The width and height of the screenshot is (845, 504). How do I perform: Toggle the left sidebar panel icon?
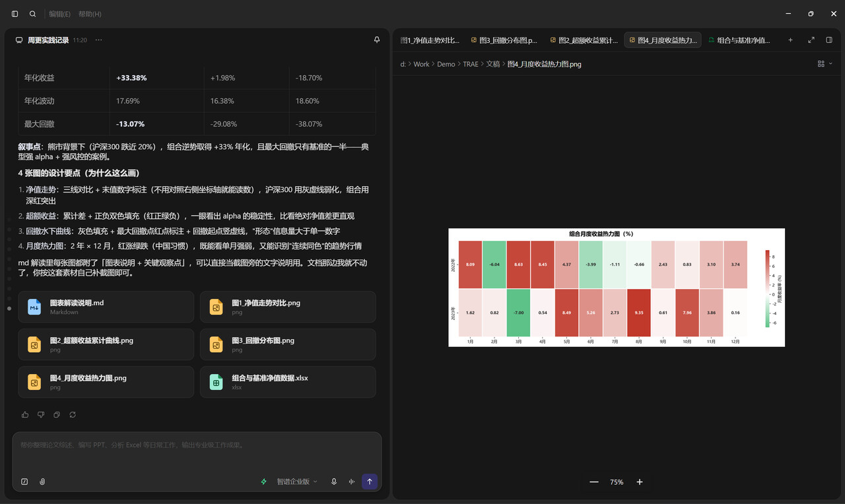pos(15,14)
